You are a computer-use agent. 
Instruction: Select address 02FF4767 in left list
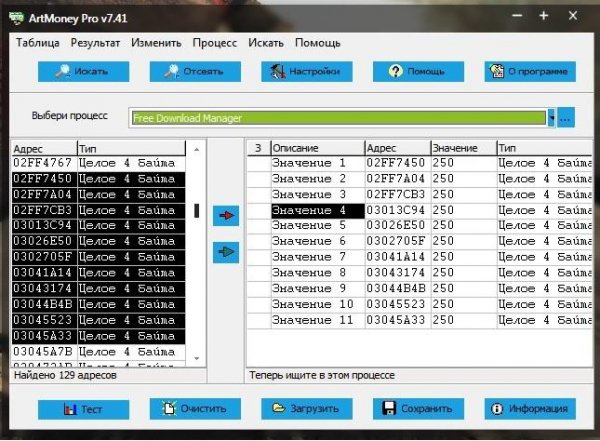(42, 163)
